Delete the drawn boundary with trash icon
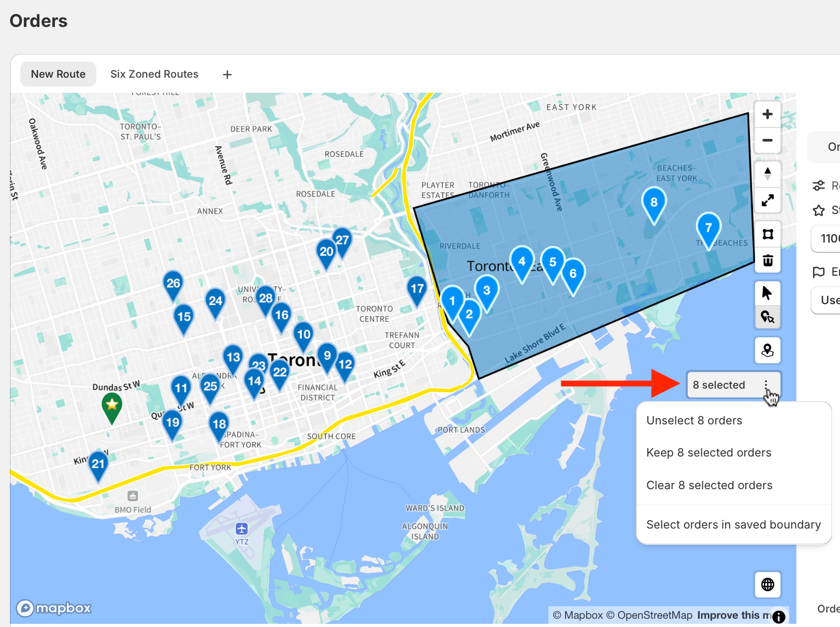Screen dimensions: 840x627 767,260
